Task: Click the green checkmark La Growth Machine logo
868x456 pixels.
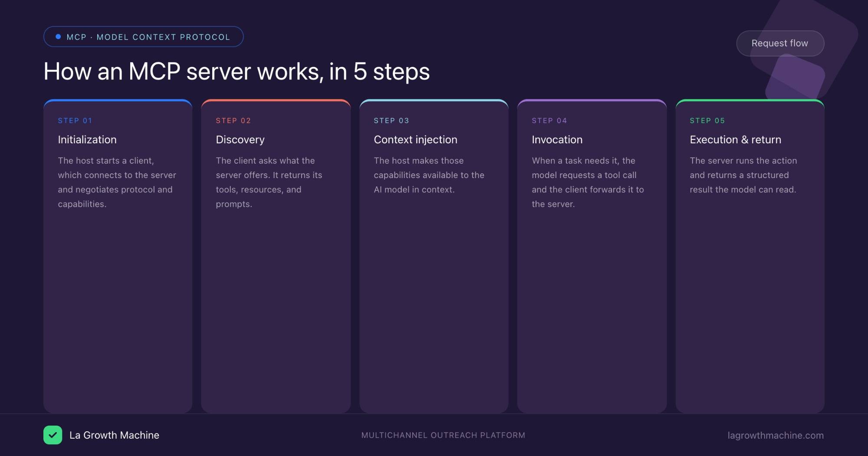Action: pos(53,435)
